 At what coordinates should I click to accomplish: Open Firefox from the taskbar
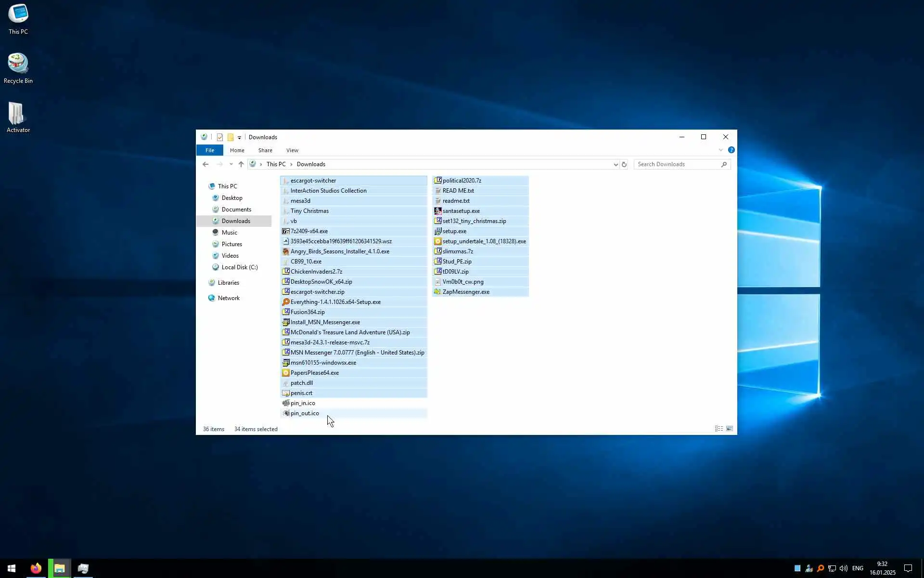click(x=36, y=568)
